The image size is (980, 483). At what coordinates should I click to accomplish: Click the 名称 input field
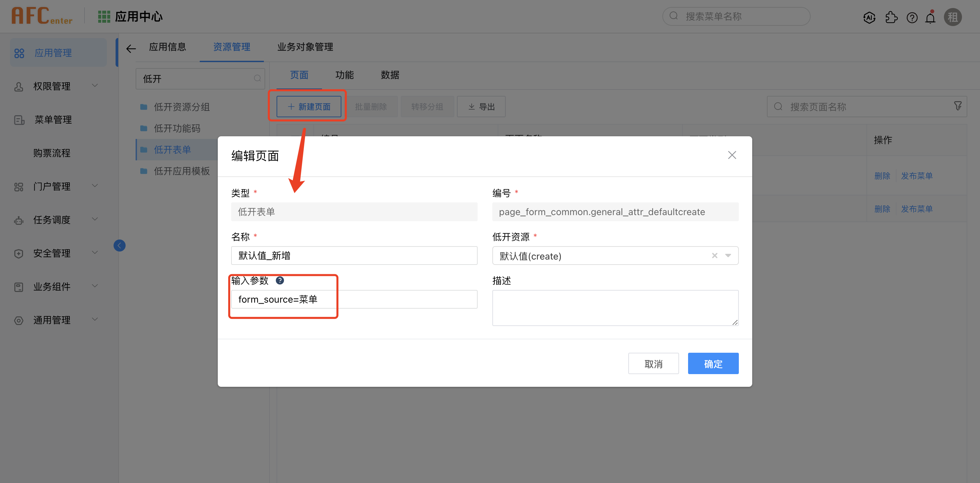[x=354, y=256]
